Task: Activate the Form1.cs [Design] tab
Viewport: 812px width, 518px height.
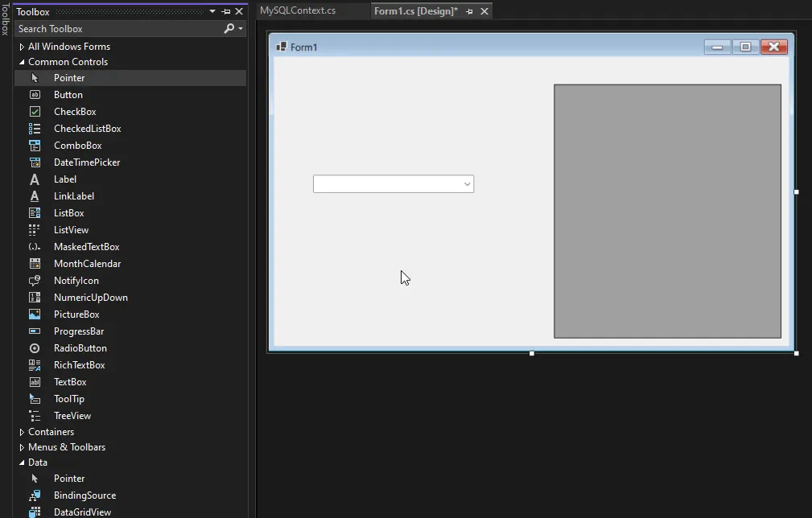Action: [x=415, y=11]
